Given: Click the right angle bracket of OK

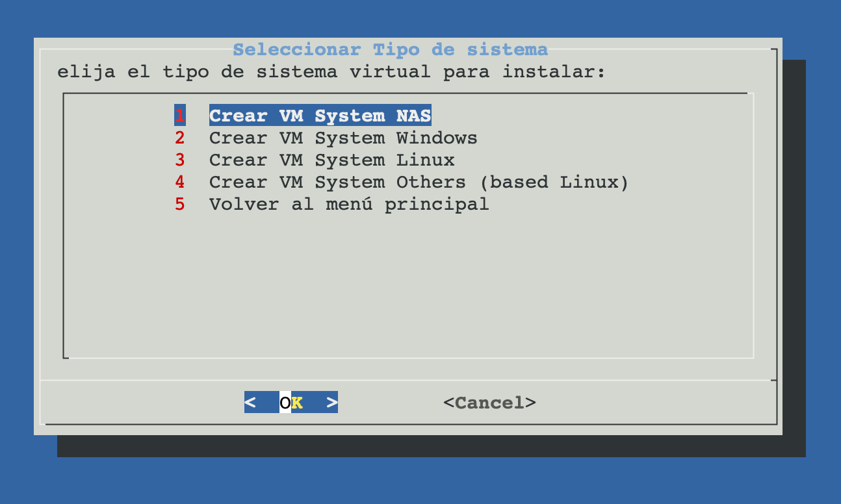Looking at the screenshot, I should [x=332, y=403].
